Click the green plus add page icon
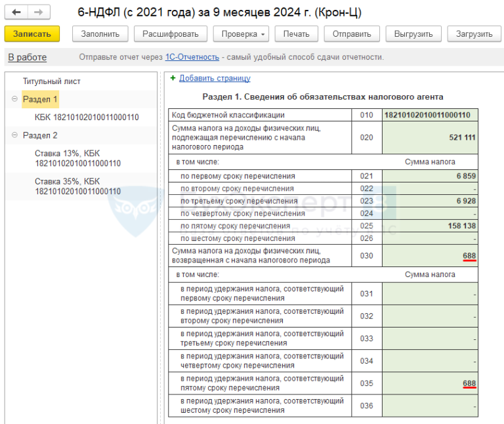 coord(173,78)
